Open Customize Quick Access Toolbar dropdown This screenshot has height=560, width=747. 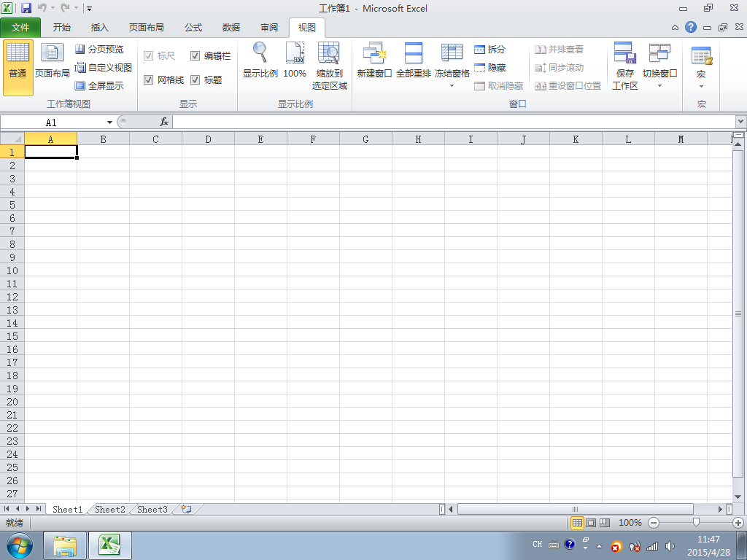[x=90, y=8]
